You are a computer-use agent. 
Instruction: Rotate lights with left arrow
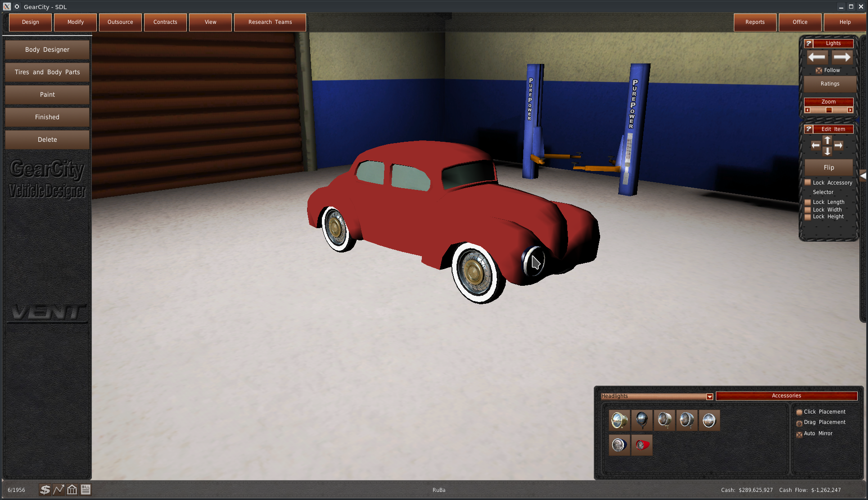(x=816, y=57)
